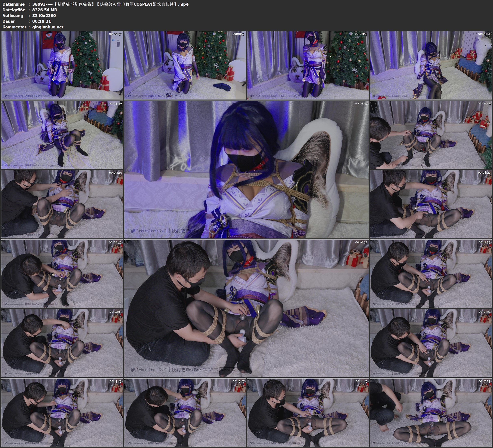Viewport: 493px width, 448px height.
Task: Click the qinglanhua.net comment text
Action: tap(48, 27)
